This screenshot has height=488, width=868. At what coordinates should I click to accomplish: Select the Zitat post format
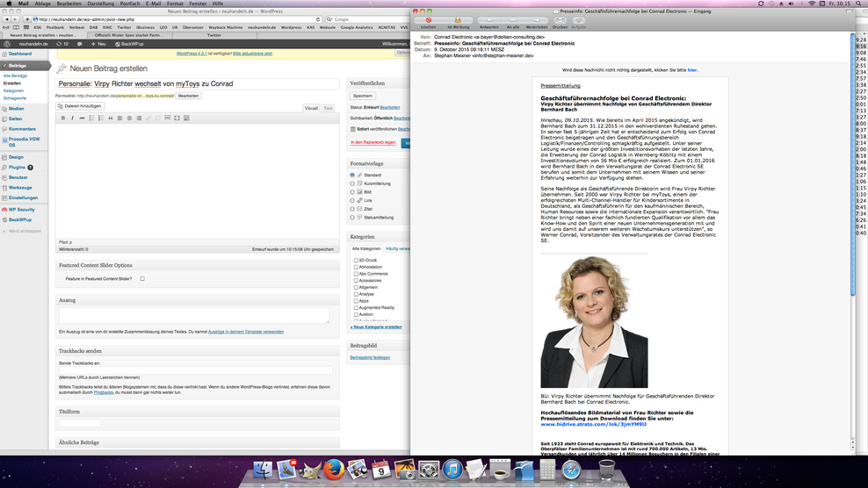[x=352, y=209]
